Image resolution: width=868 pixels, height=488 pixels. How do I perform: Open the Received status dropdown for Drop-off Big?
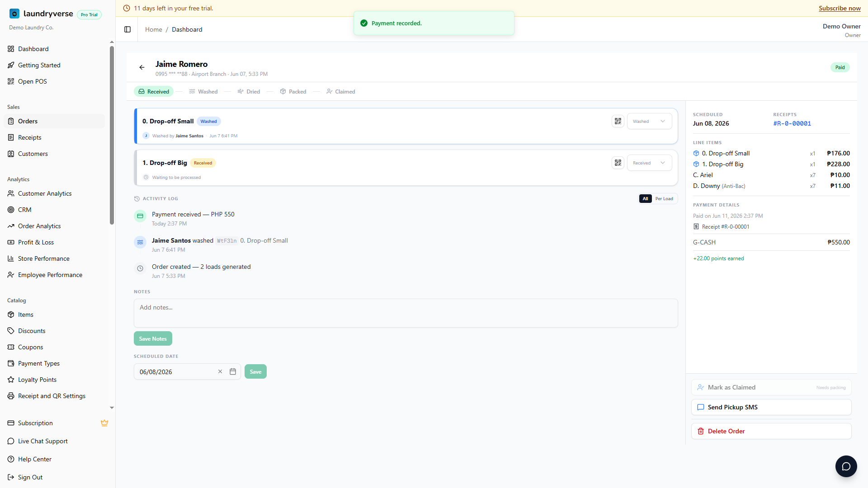pos(649,163)
